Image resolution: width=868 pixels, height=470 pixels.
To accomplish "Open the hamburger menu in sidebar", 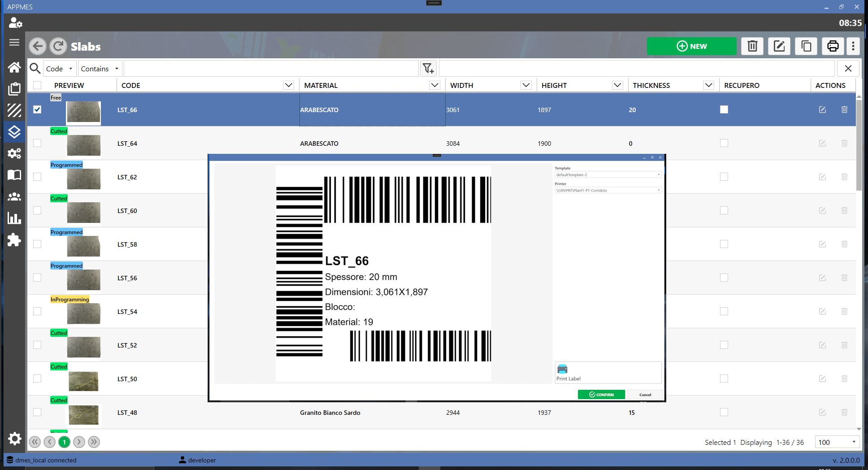I will [x=14, y=43].
